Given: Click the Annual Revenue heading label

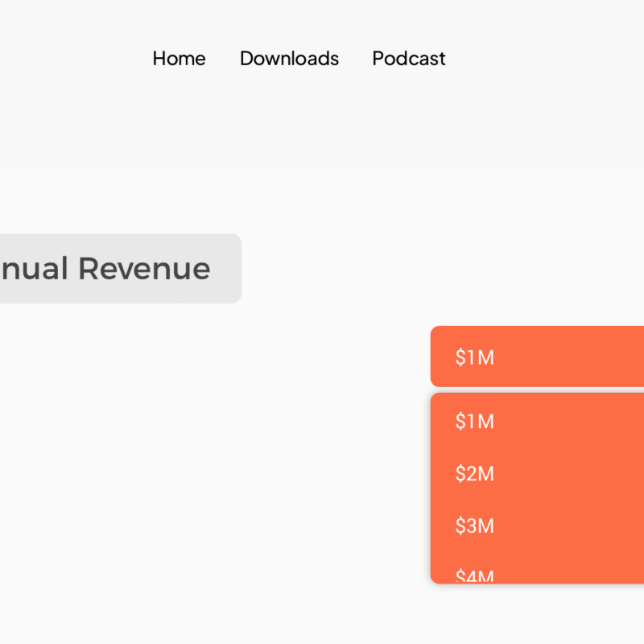Looking at the screenshot, I should [113, 269].
